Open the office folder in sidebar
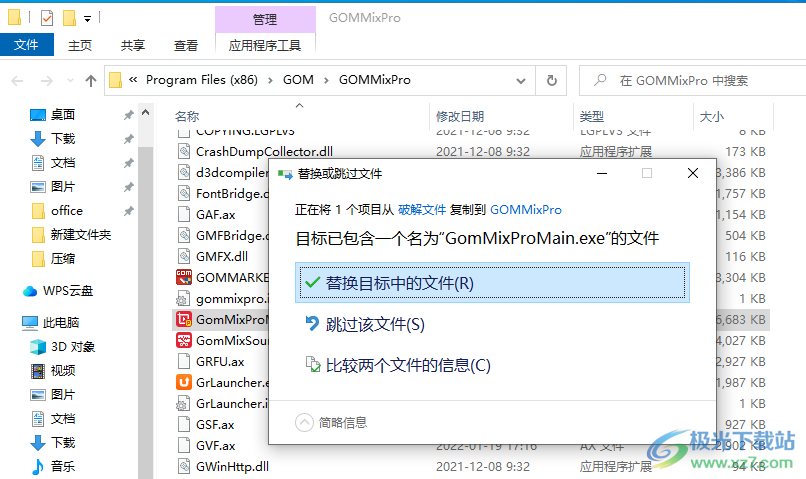This screenshot has height=479, width=806. tap(67, 211)
